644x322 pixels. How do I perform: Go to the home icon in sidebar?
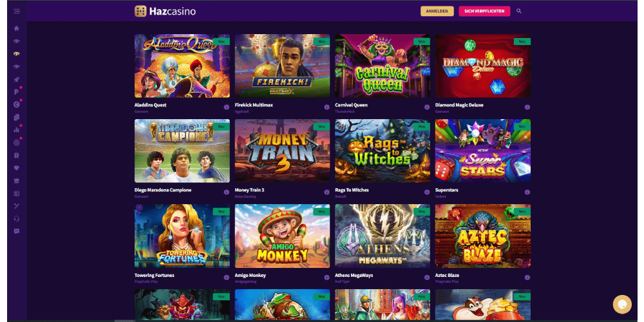[x=17, y=28]
